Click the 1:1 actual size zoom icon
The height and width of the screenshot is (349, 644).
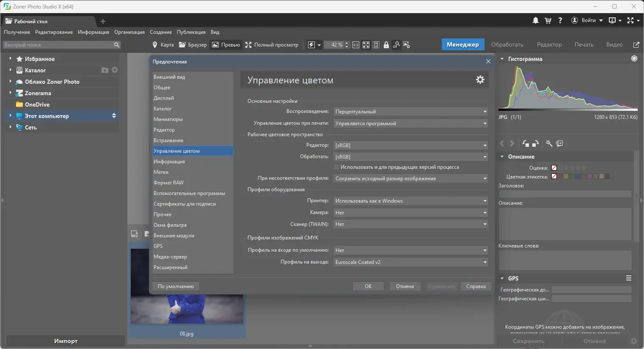(x=356, y=45)
